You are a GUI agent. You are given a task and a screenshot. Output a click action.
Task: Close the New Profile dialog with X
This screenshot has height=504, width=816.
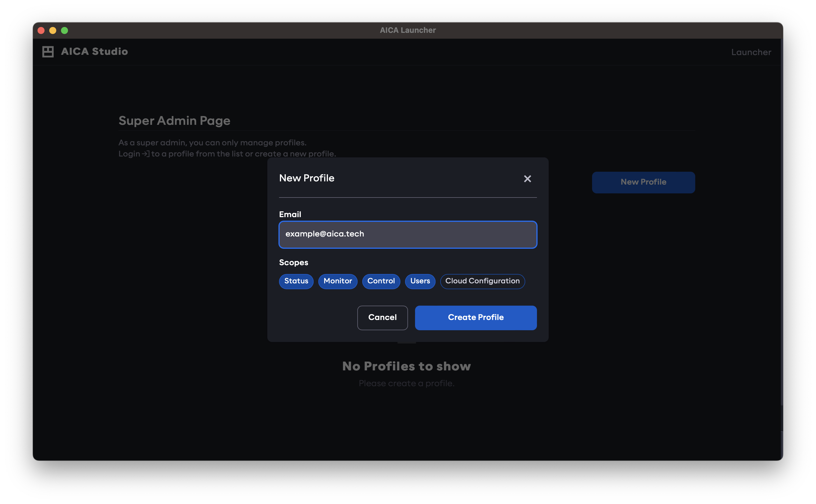[527, 179]
